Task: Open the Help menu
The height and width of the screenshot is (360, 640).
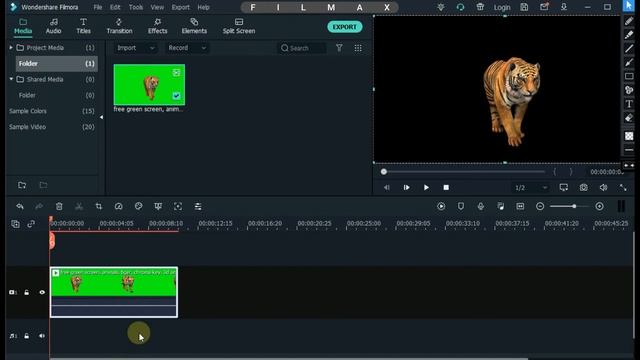Action: pos(203,7)
